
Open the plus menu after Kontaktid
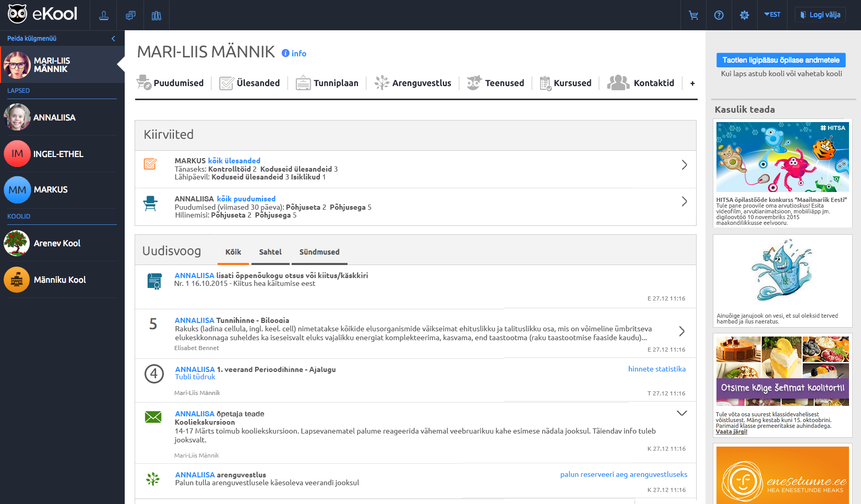point(692,83)
